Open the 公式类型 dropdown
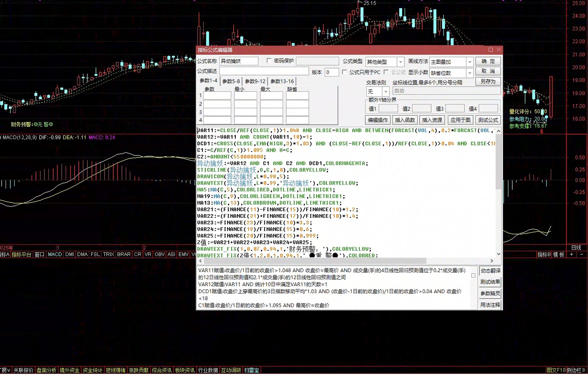 401,62
